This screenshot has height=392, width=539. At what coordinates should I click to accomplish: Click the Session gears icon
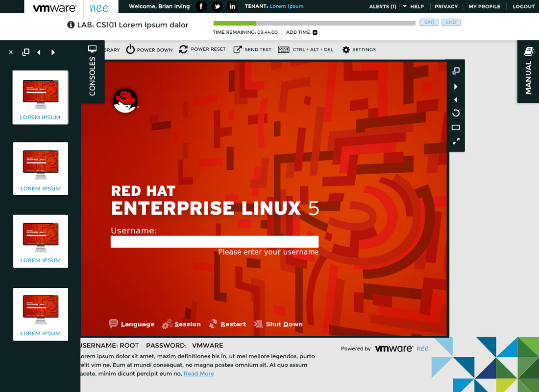(167, 323)
